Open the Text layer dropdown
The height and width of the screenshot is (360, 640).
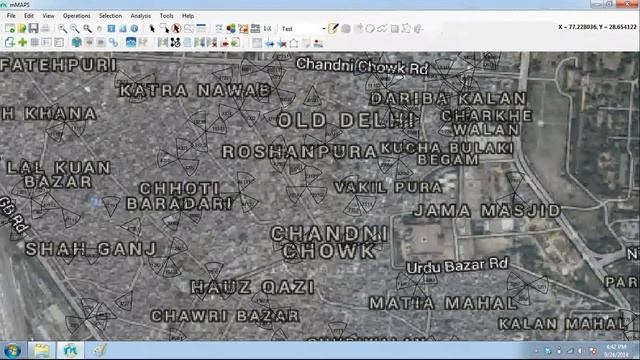tap(303, 29)
